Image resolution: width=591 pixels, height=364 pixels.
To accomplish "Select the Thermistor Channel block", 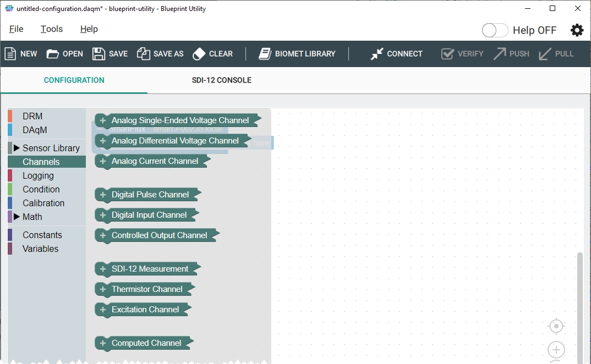I will click(x=147, y=289).
